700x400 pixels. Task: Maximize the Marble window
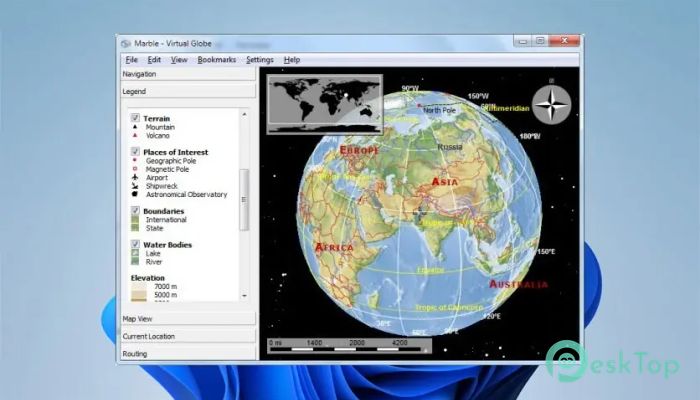pyautogui.click(x=540, y=41)
